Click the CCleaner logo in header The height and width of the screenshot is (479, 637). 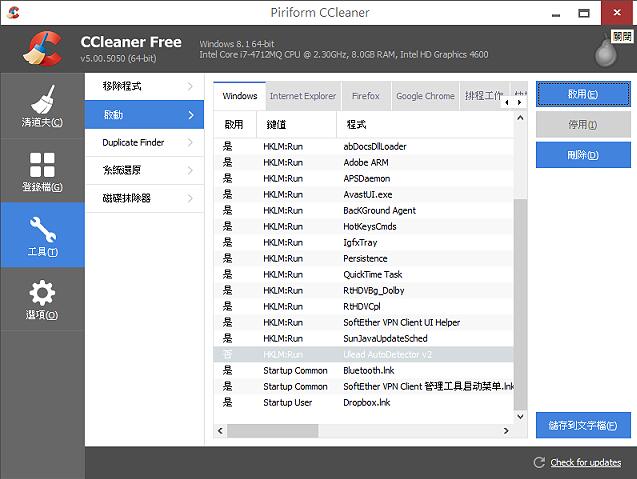point(42,49)
